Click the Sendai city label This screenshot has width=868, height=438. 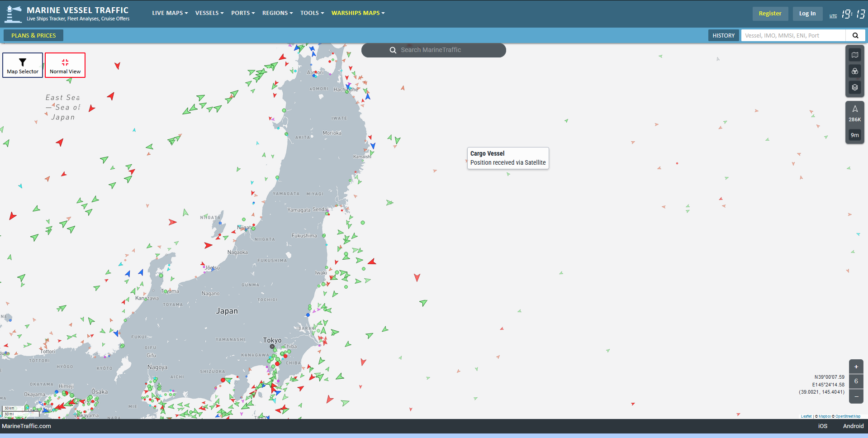[320, 209]
